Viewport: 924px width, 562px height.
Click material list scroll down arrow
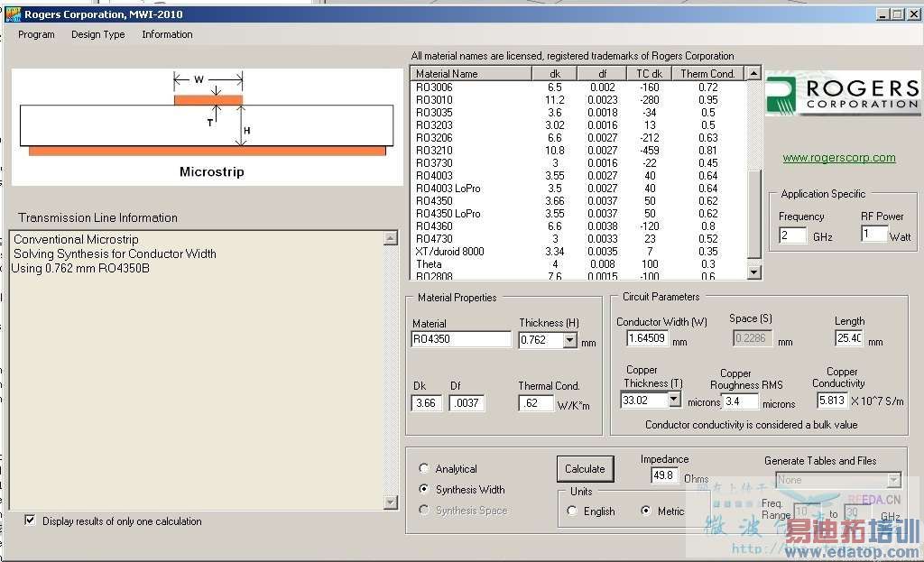tap(753, 272)
